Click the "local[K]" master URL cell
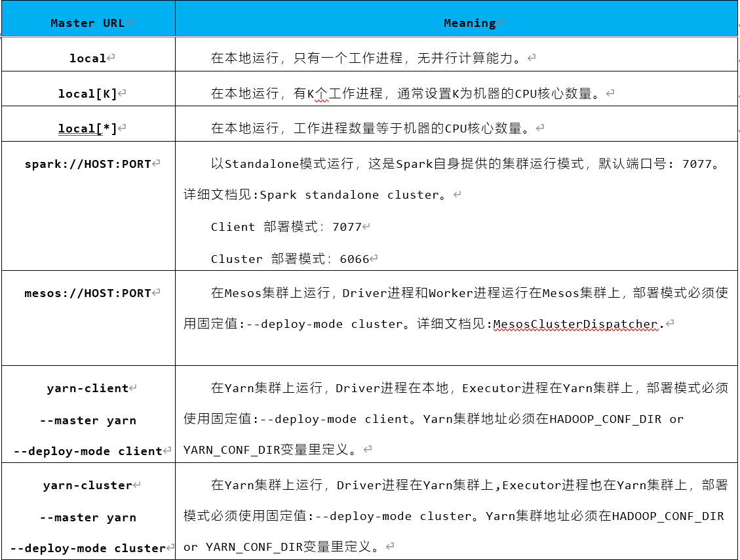Screen dimensions: 740x560 point(87,94)
